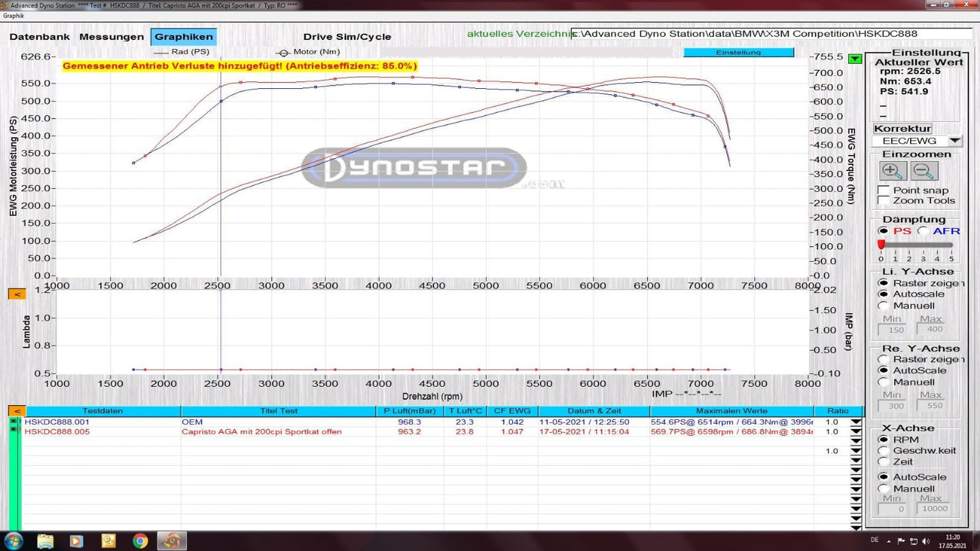
Task: Open Dynostar from the Windows taskbar
Action: [x=171, y=541]
